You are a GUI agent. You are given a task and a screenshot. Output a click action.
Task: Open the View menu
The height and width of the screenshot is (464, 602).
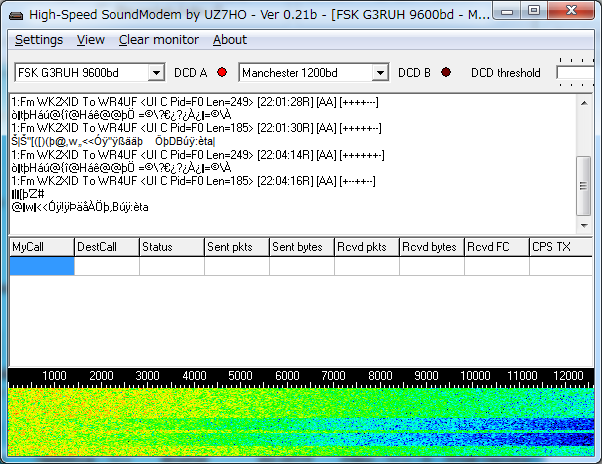click(x=91, y=40)
